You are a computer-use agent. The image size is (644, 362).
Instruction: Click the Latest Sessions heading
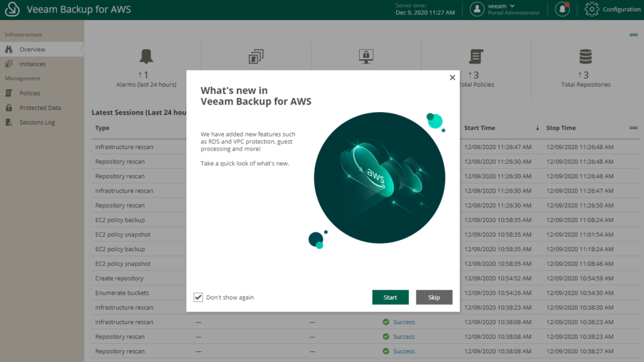[x=139, y=112]
